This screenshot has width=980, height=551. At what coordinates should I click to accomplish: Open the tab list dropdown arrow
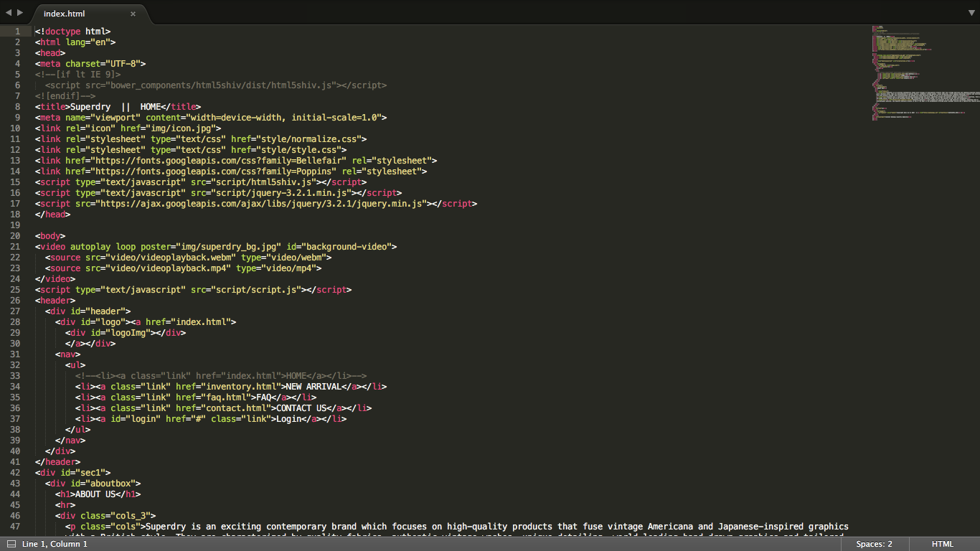click(x=970, y=13)
